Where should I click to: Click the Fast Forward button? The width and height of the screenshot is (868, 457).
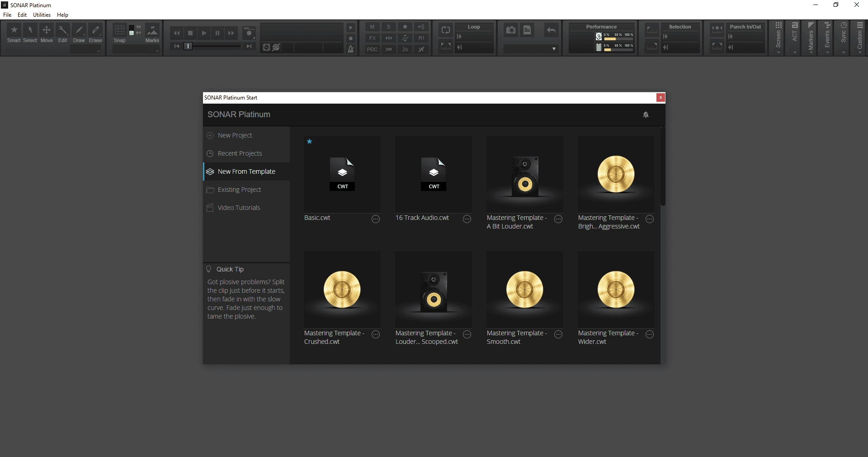[x=231, y=33]
